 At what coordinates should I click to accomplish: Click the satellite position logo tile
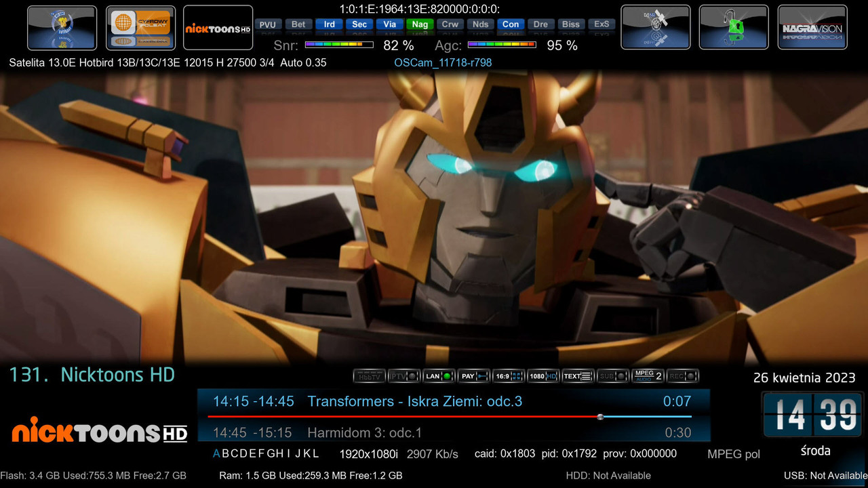coord(62,28)
